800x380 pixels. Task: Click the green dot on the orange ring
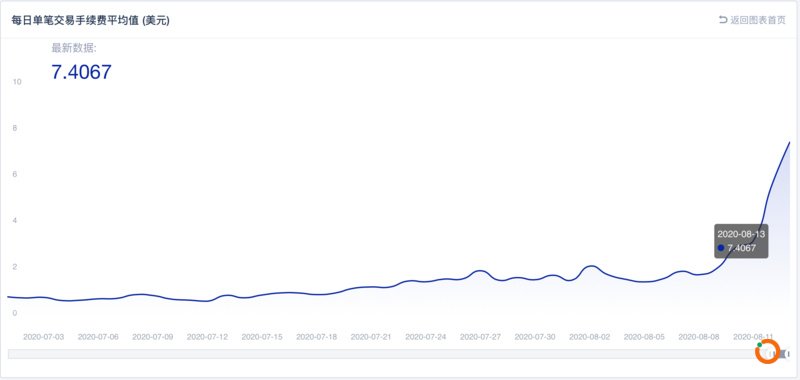pyautogui.click(x=760, y=345)
